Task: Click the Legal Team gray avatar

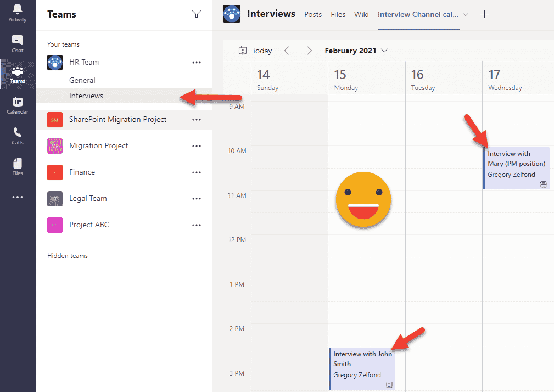Action: 55,199
